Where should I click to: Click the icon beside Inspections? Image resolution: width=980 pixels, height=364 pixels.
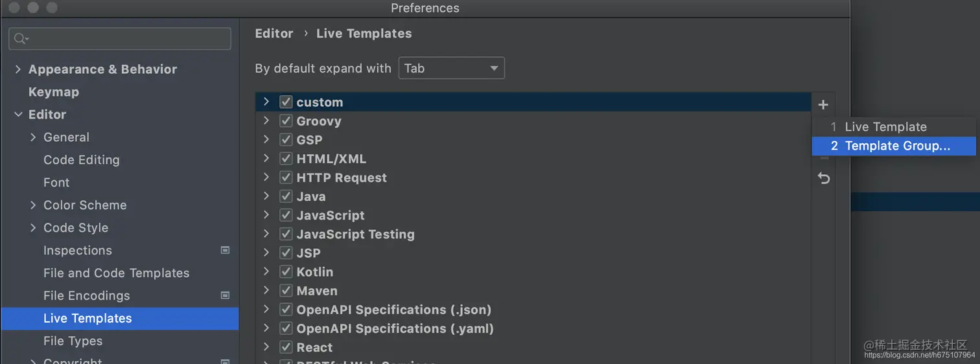pyautogui.click(x=225, y=250)
